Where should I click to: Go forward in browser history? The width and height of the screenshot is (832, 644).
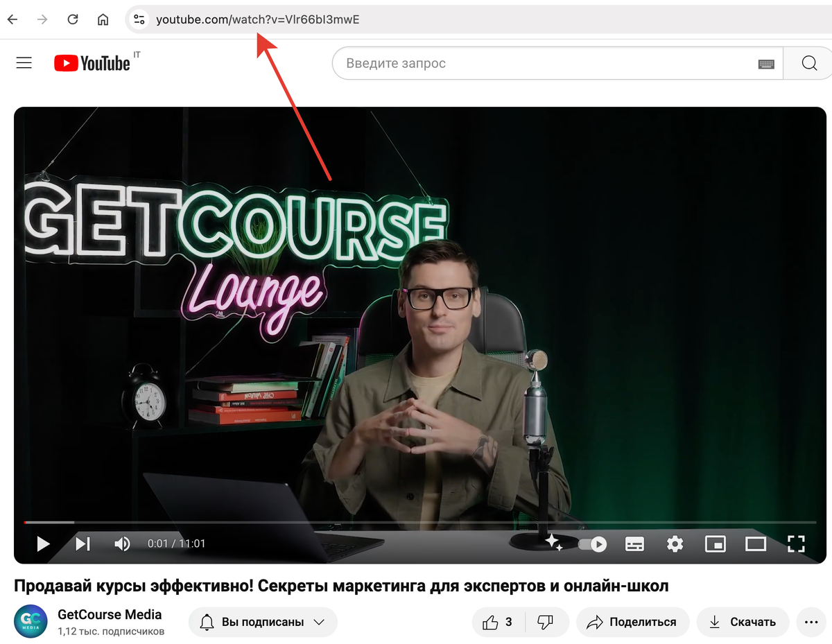tap(42, 19)
